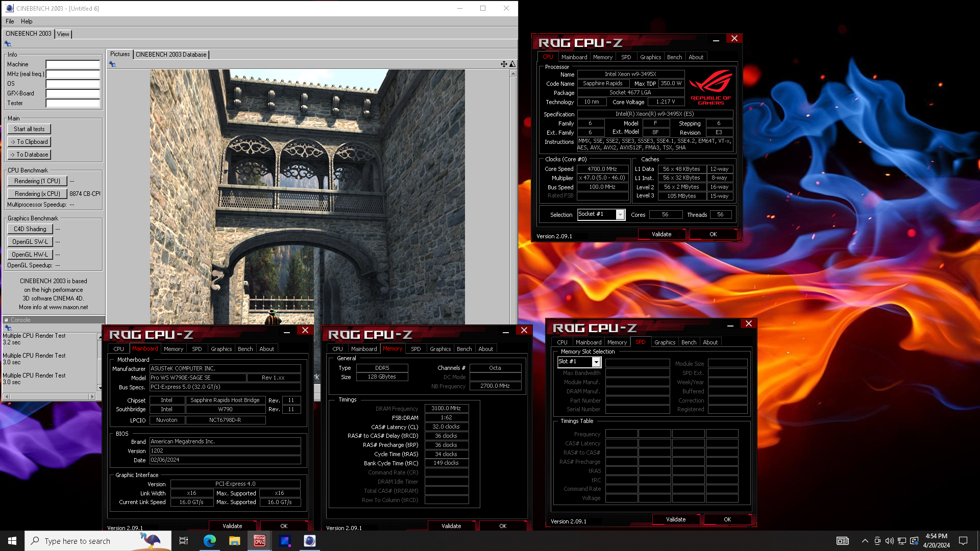Click the GFX-Board input field
This screenshot has width=980, height=551.
(72, 93)
